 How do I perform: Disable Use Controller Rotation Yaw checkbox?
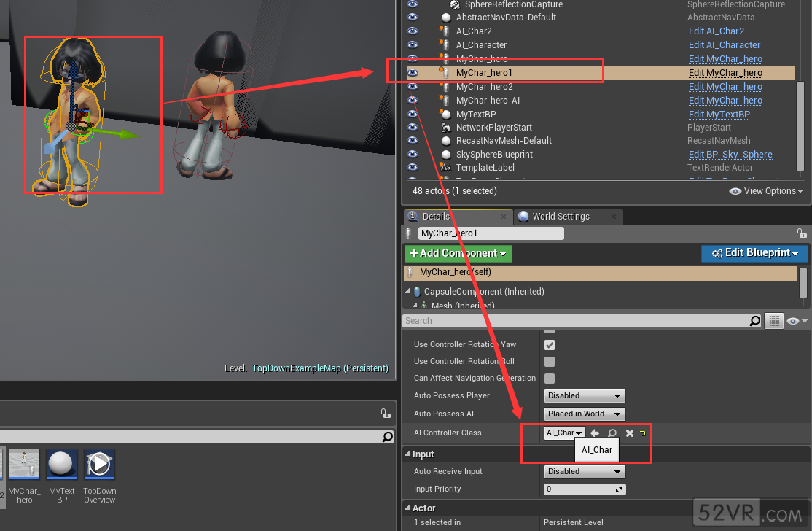click(550, 344)
